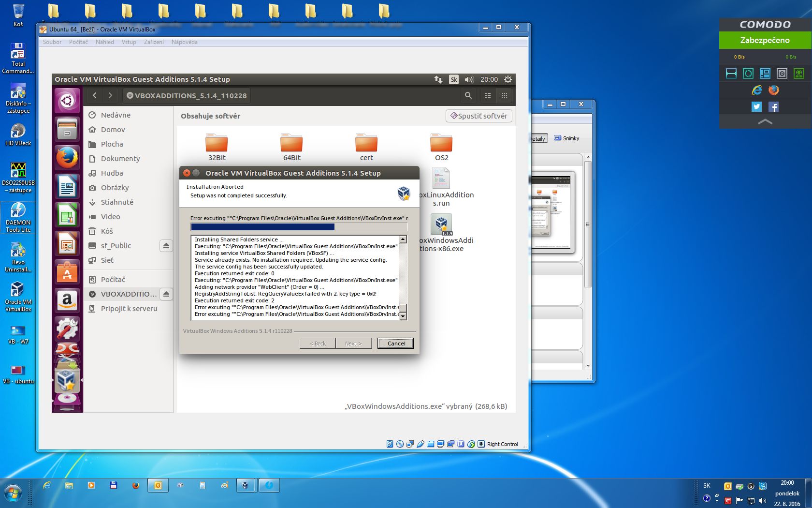Go forward in file manager
The height and width of the screenshot is (508, 812).
pyautogui.click(x=110, y=95)
